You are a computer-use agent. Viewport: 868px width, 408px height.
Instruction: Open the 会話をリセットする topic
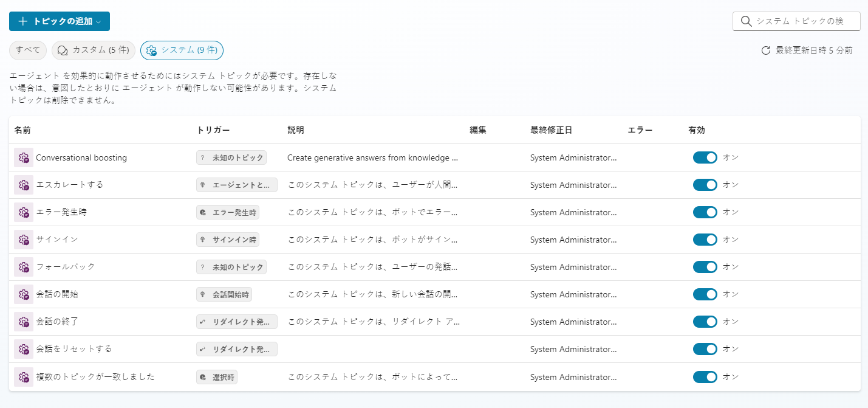coord(73,349)
